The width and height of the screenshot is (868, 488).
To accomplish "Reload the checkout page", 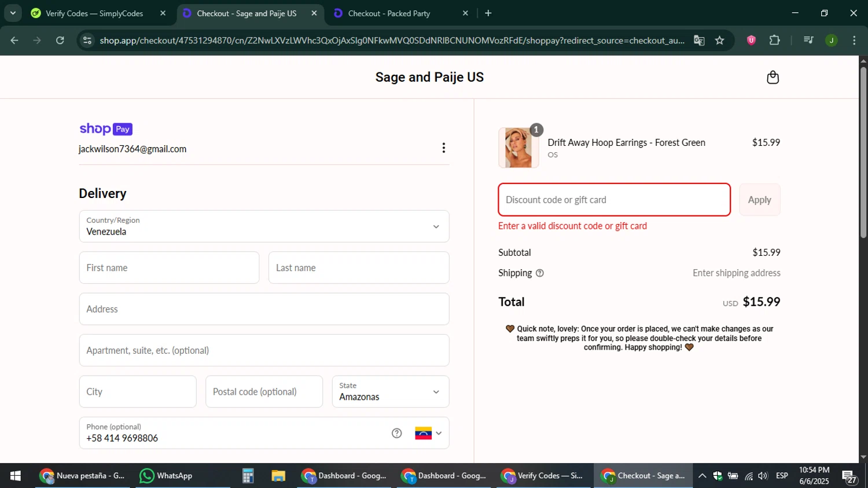I will (60, 40).
